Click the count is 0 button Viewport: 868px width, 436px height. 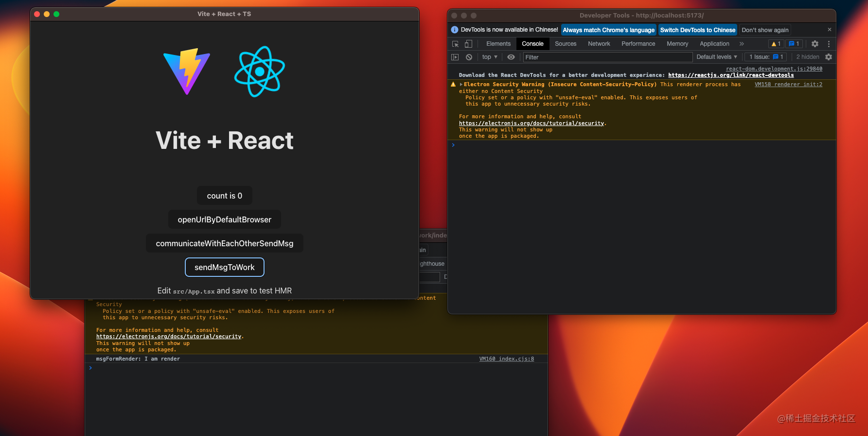click(x=225, y=196)
